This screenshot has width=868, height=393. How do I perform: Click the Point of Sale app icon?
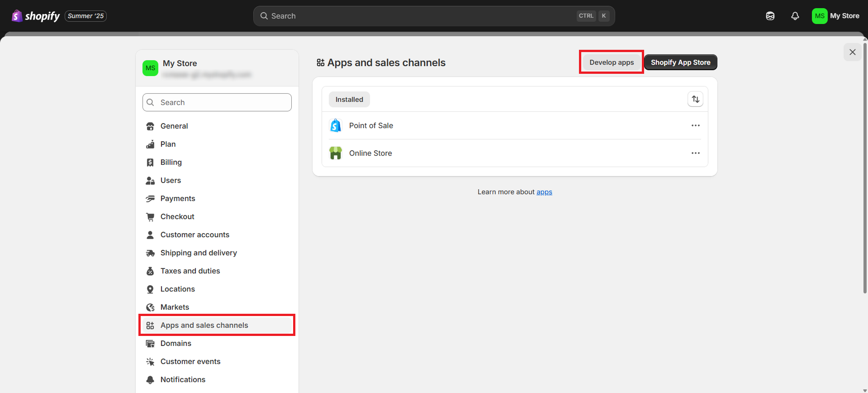pos(336,125)
